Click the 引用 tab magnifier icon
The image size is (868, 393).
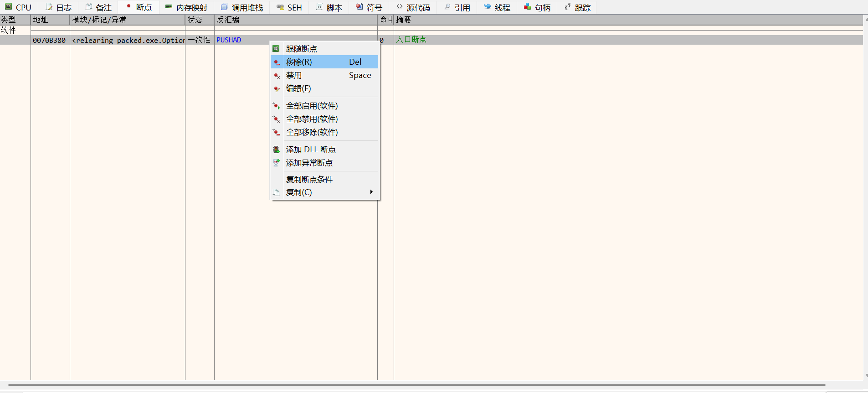447,7
